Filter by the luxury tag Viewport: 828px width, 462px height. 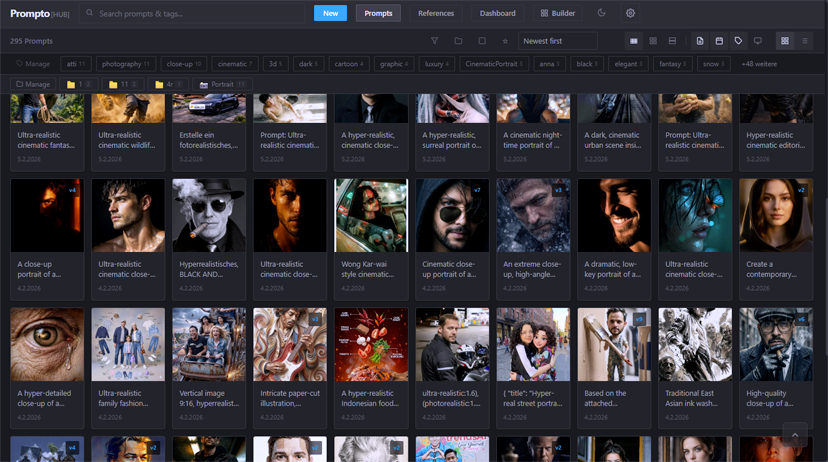437,64
